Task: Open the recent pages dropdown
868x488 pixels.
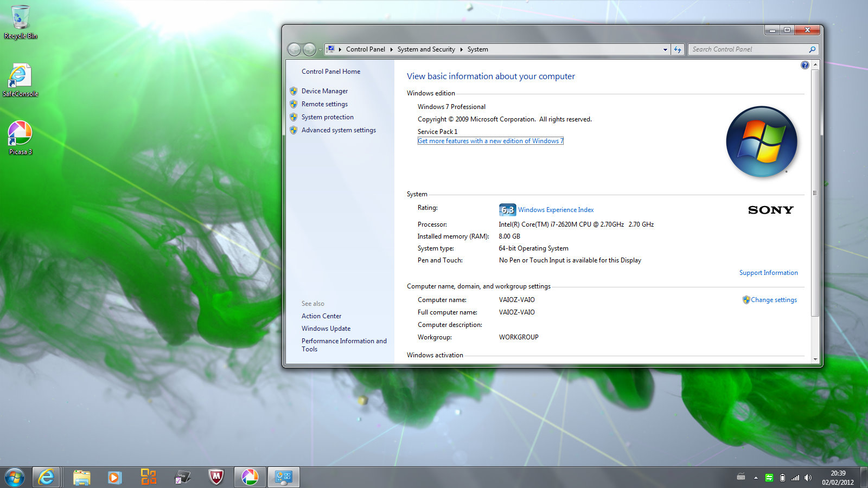Action: coord(320,50)
